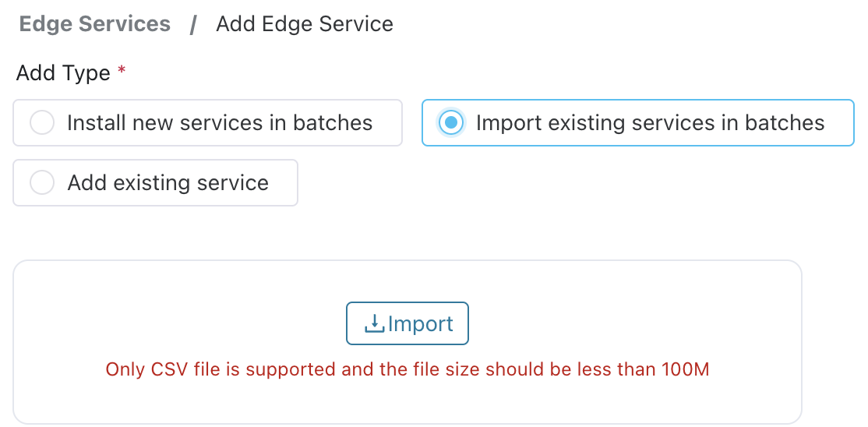Click the word Import inside the button

(x=421, y=323)
